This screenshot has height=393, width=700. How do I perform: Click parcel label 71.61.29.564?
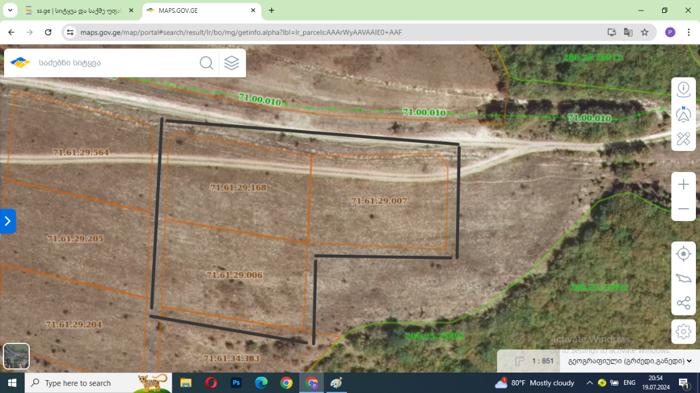(x=81, y=153)
